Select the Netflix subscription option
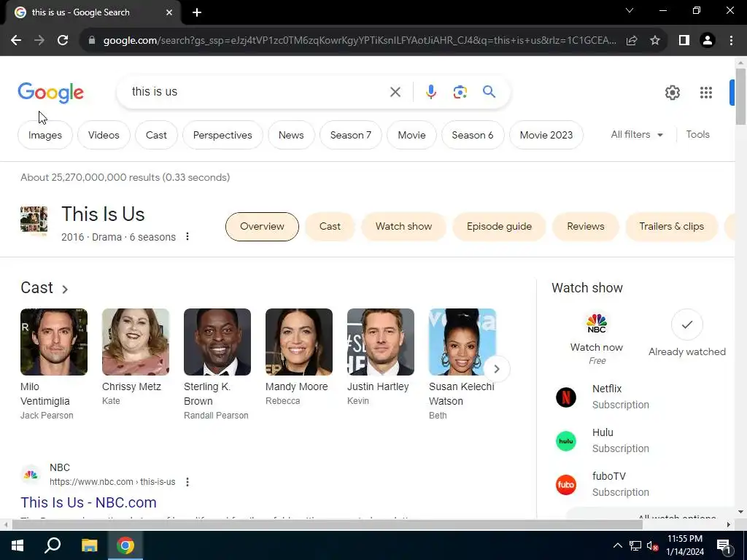 603,397
